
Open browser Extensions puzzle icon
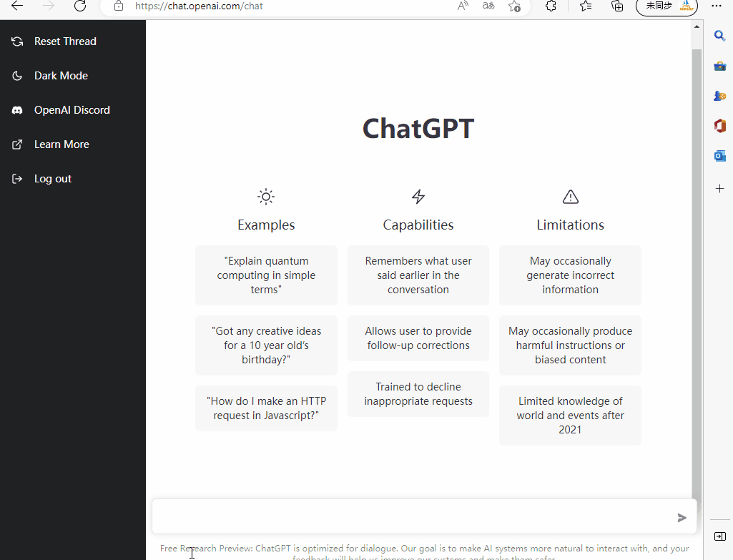551,6
